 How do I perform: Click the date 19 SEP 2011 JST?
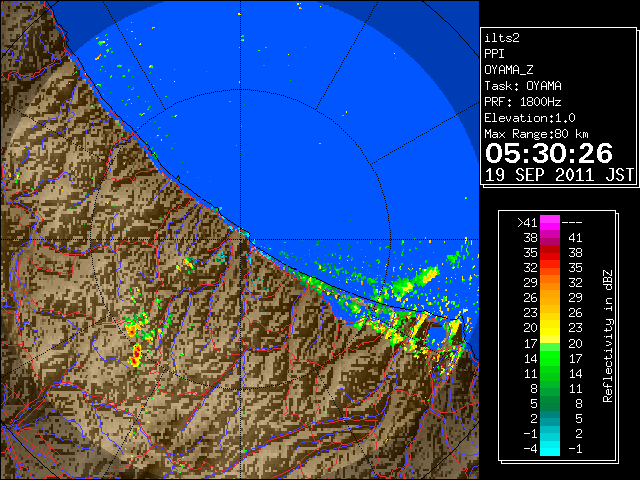pos(559,175)
